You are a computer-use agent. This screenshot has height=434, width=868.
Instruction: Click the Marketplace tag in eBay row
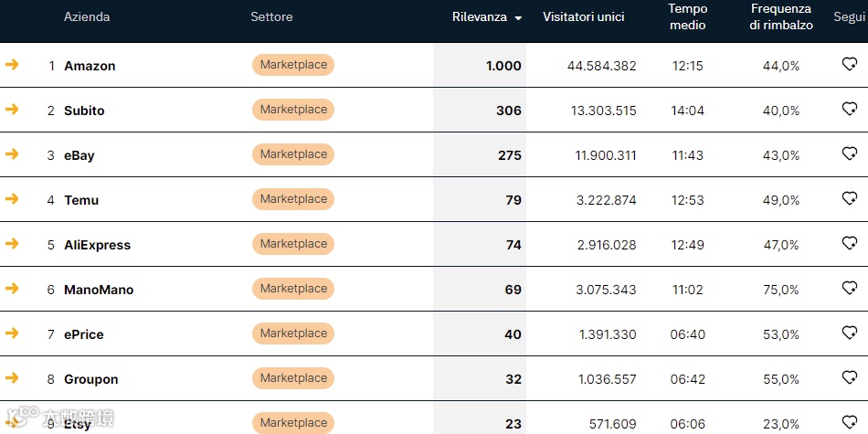coord(293,154)
